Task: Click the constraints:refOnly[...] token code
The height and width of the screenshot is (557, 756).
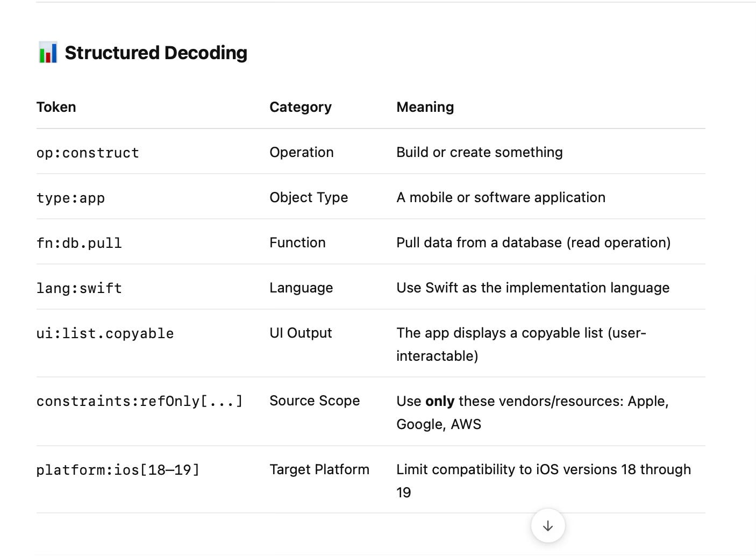Action: [139, 401]
